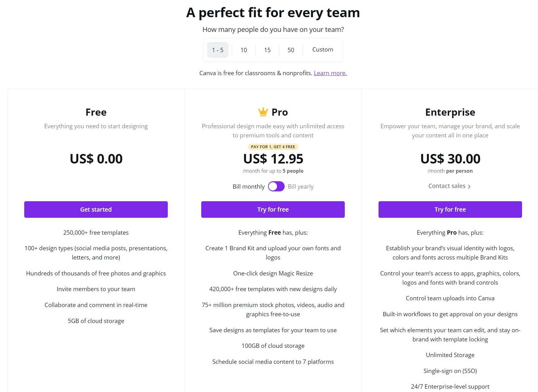The height and width of the screenshot is (392, 538).
Task: Click the gold crown icon beside Pro
Action: 263,112
